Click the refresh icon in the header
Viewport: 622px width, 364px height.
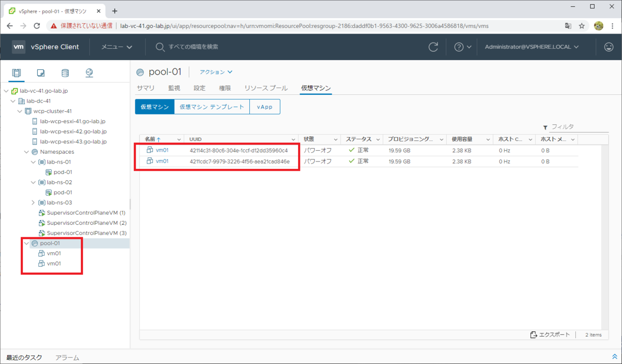pos(433,47)
